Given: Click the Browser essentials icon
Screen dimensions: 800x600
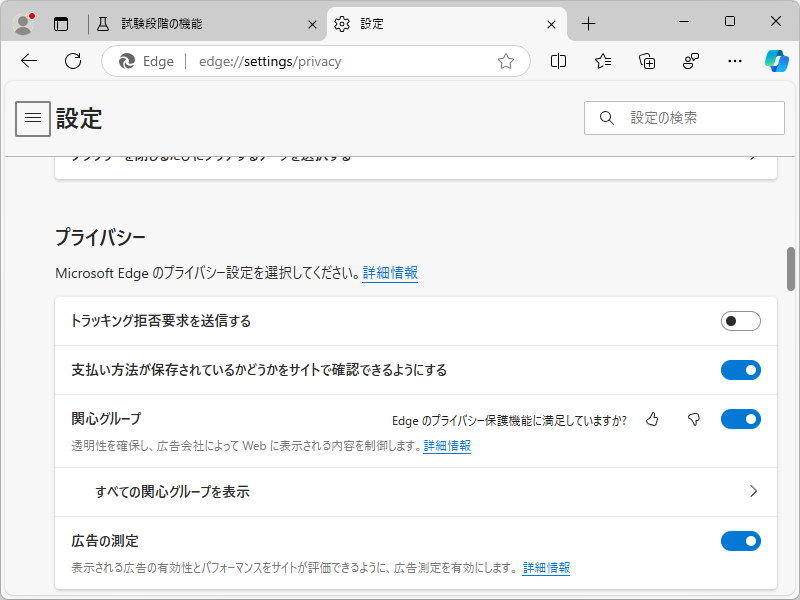Looking at the screenshot, I should click(x=690, y=61).
